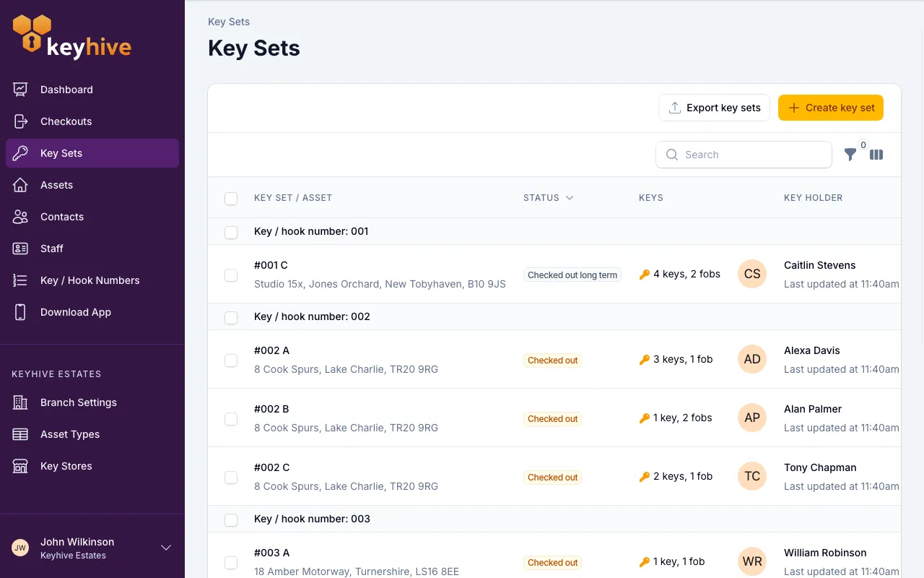Select the checkbox for key set #002 B

231,418
